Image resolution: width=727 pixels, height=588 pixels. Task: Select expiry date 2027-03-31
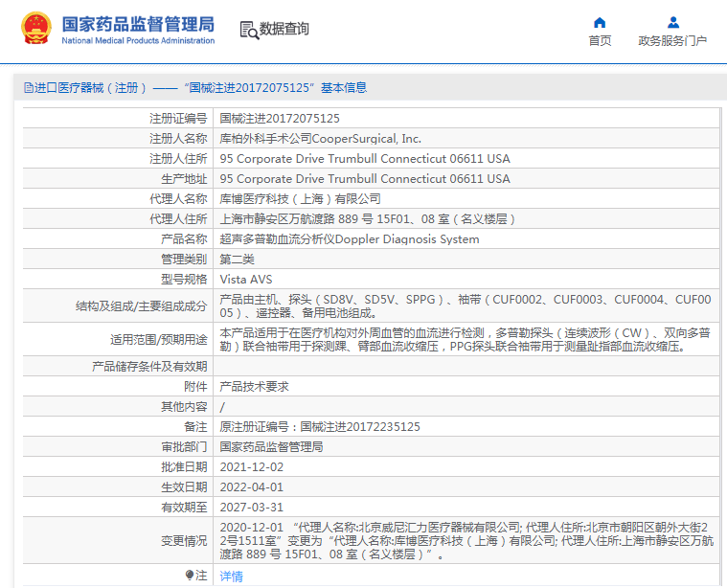[251, 508]
